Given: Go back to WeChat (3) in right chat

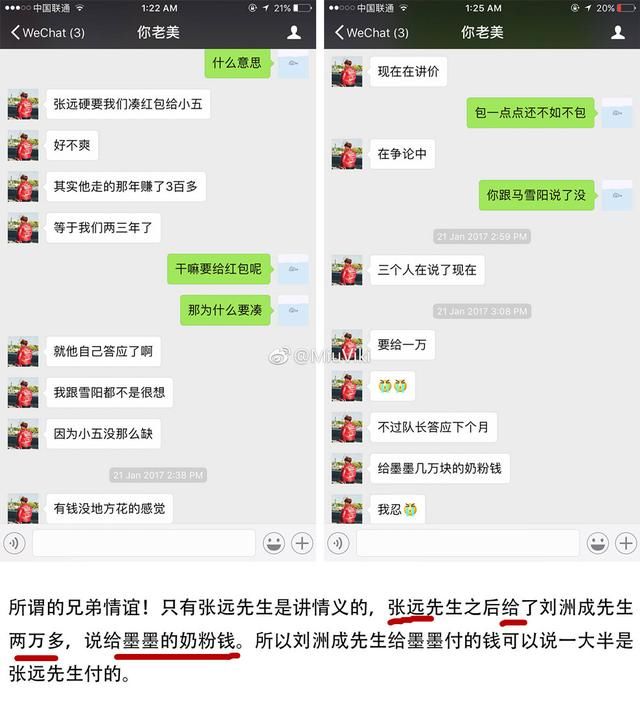Looking at the screenshot, I should coord(371,33).
